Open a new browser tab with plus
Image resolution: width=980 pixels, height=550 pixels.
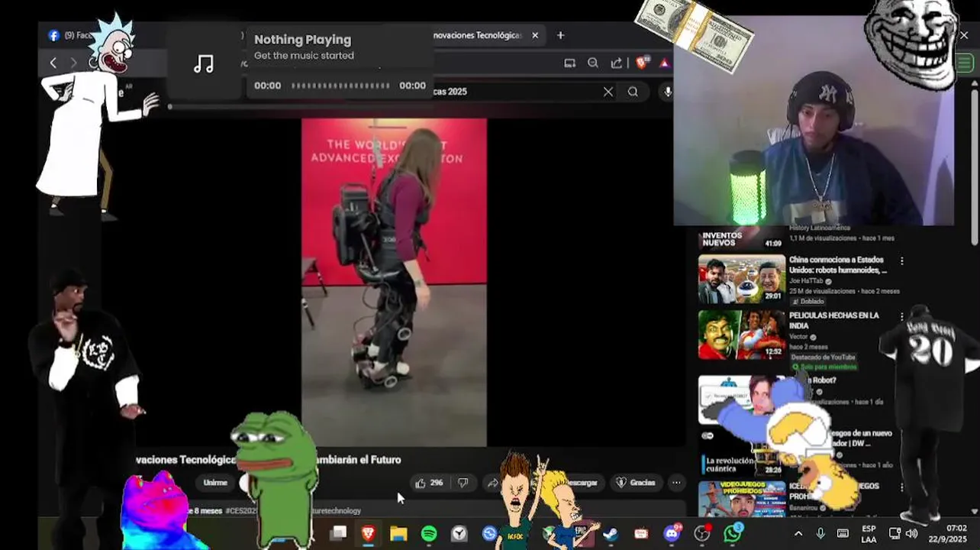click(x=560, y=35)
